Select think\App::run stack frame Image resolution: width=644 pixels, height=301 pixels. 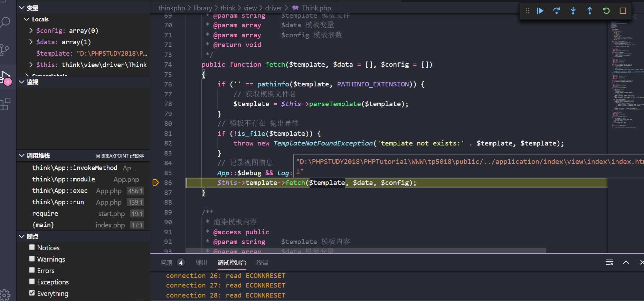pos(83,202)
